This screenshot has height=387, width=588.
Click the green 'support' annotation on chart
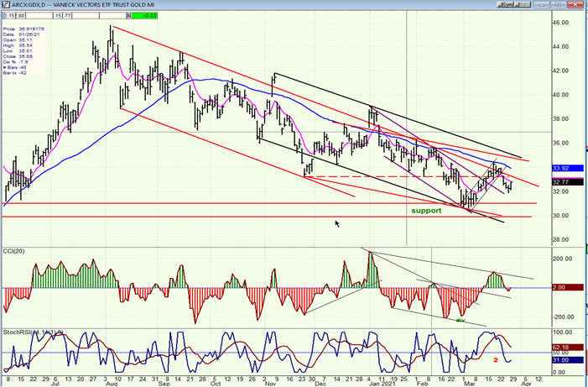point(426,211)
